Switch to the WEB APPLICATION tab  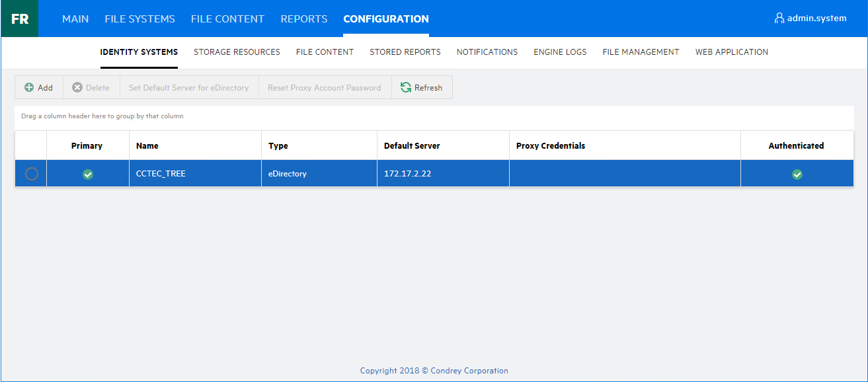click(x=732, y=52)
